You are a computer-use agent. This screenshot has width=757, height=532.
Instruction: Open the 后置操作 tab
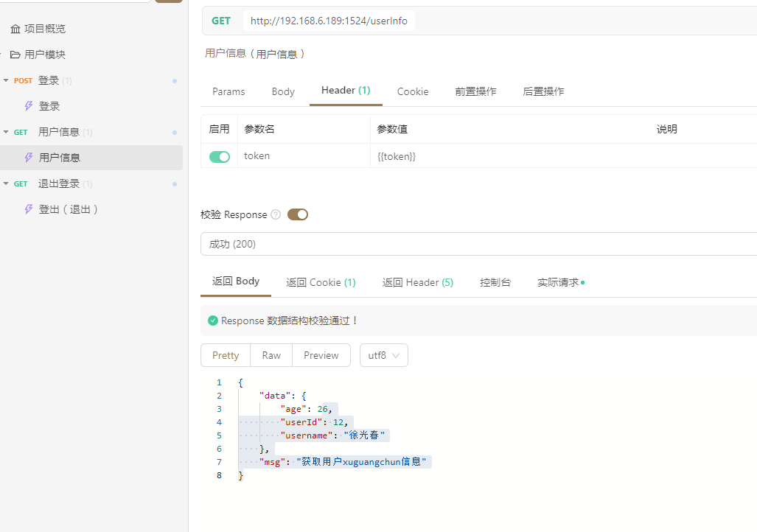coord(543,91)
